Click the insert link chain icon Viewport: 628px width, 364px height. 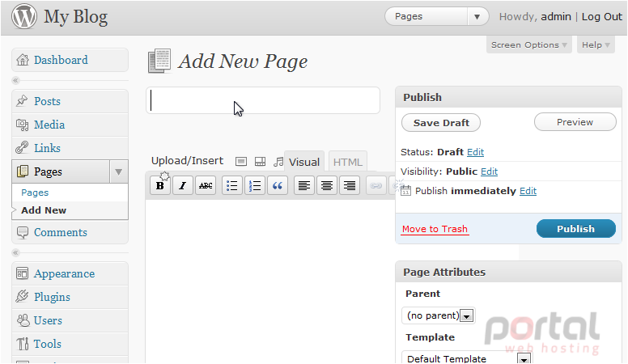tap(376, 185)
